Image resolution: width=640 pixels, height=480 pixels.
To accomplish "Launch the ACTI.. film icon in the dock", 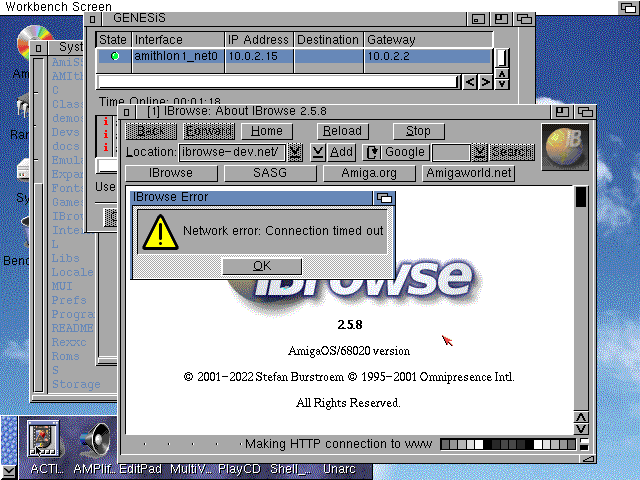I will (43, 439).
